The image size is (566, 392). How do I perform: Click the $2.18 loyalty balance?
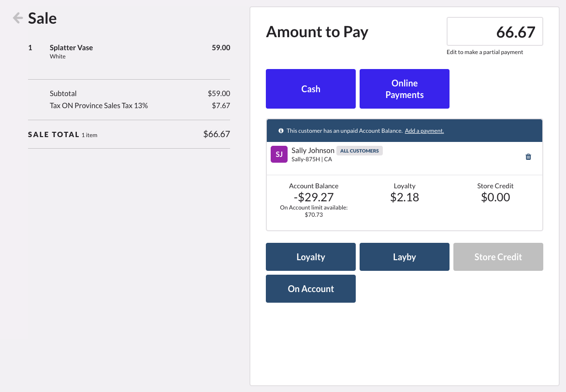tap(404, 197)
